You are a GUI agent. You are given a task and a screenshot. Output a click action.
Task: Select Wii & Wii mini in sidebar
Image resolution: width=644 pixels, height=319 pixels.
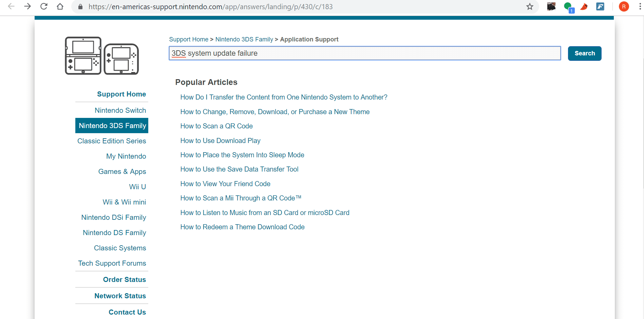125,202
